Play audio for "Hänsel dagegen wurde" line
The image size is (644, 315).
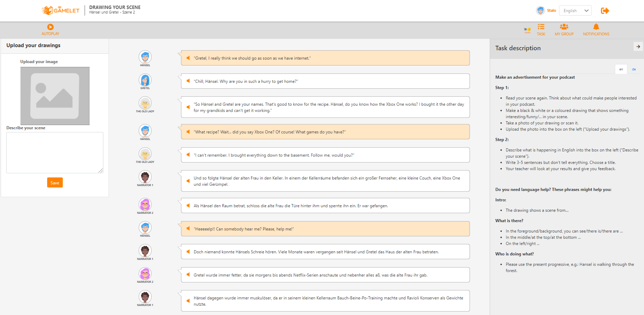(x=188, y=301)
